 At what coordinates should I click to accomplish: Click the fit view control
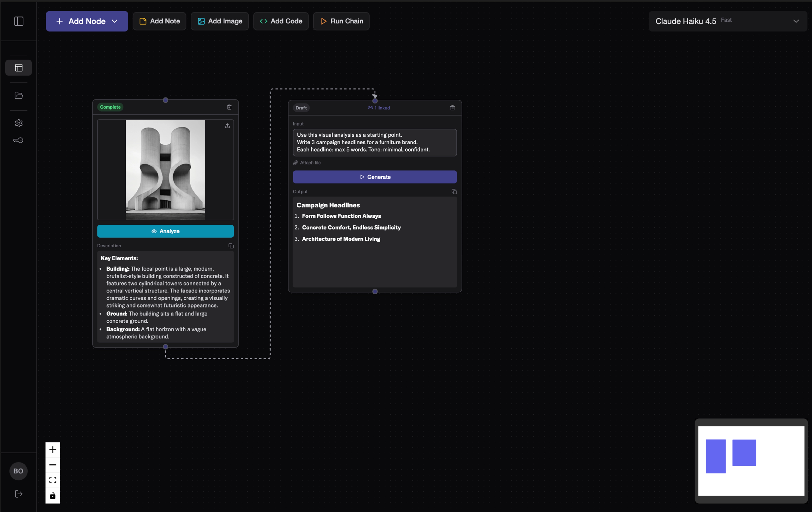point(53,480)
